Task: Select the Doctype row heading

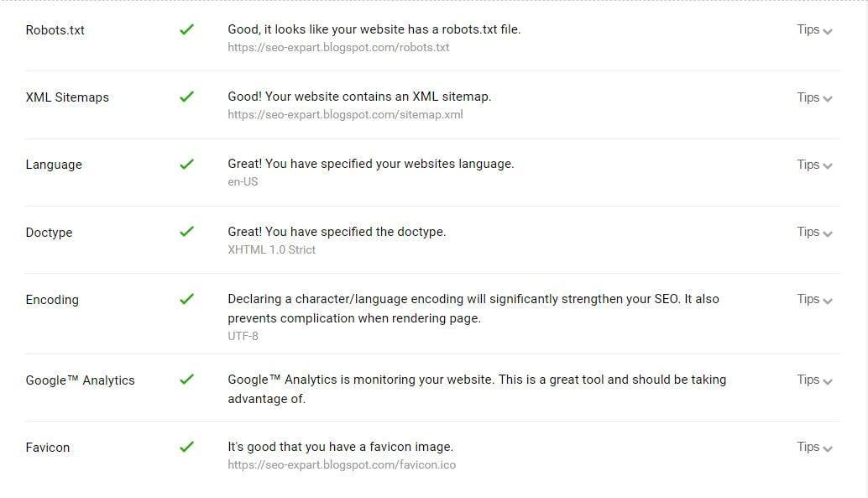Action: point(49,232)
